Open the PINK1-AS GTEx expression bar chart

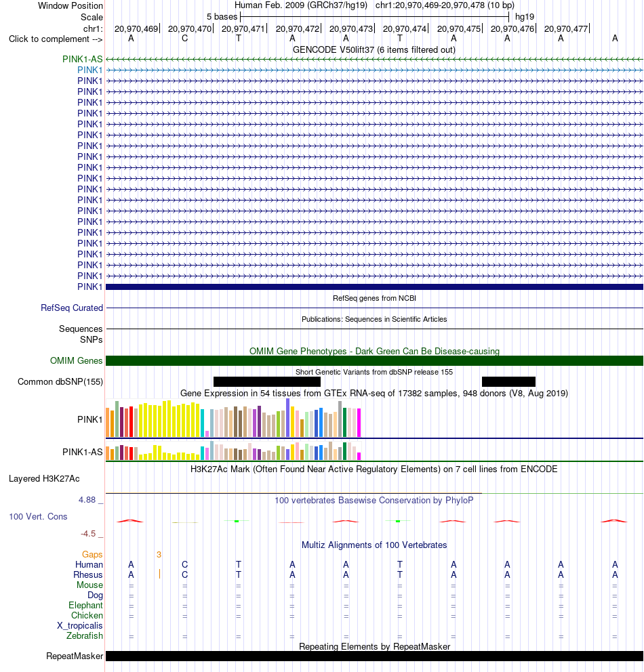(x=233, y=451)
